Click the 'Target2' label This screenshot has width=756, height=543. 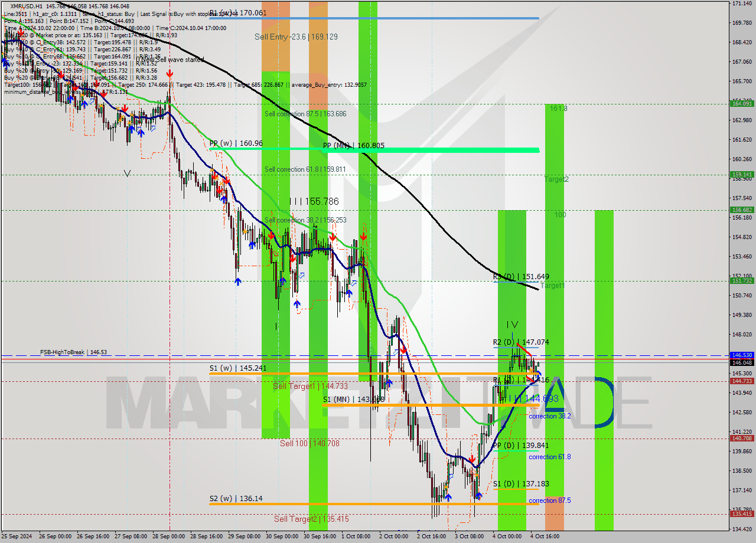(x=556, y=179)
